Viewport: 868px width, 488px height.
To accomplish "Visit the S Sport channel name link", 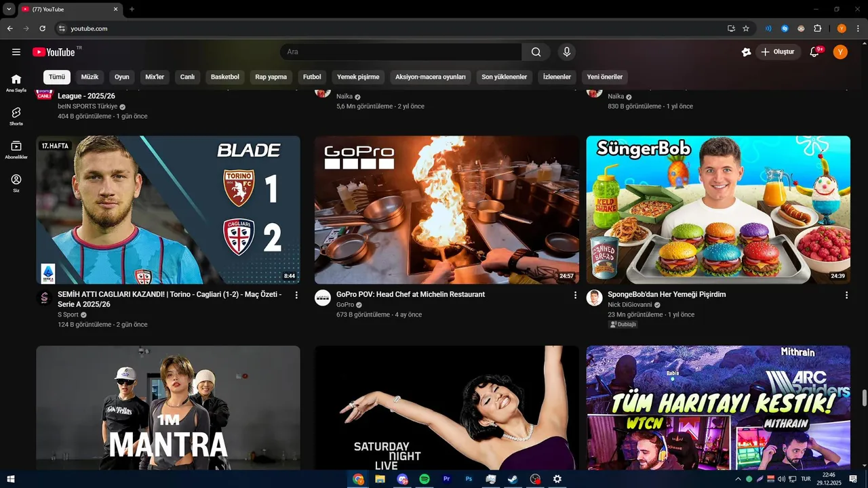I will click(68, 315).
